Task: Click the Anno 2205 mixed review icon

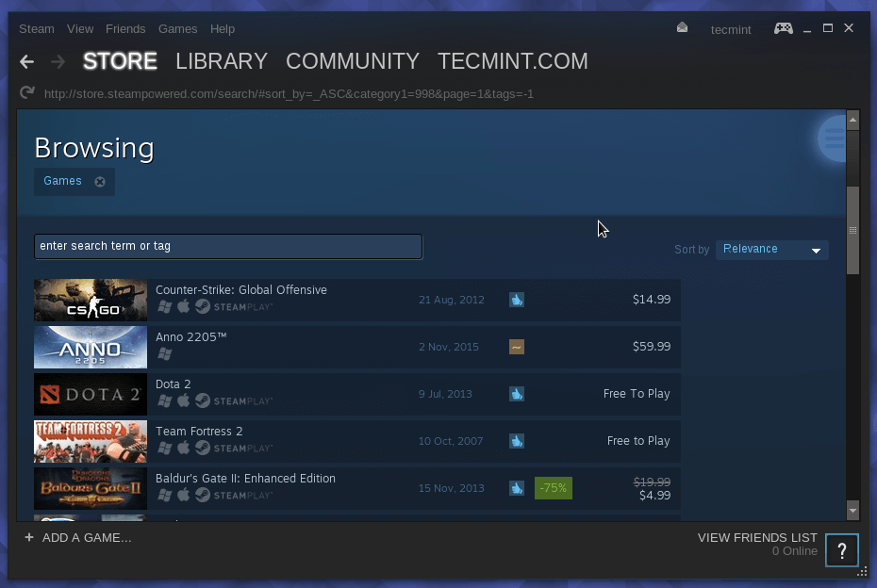Action: 516,347
